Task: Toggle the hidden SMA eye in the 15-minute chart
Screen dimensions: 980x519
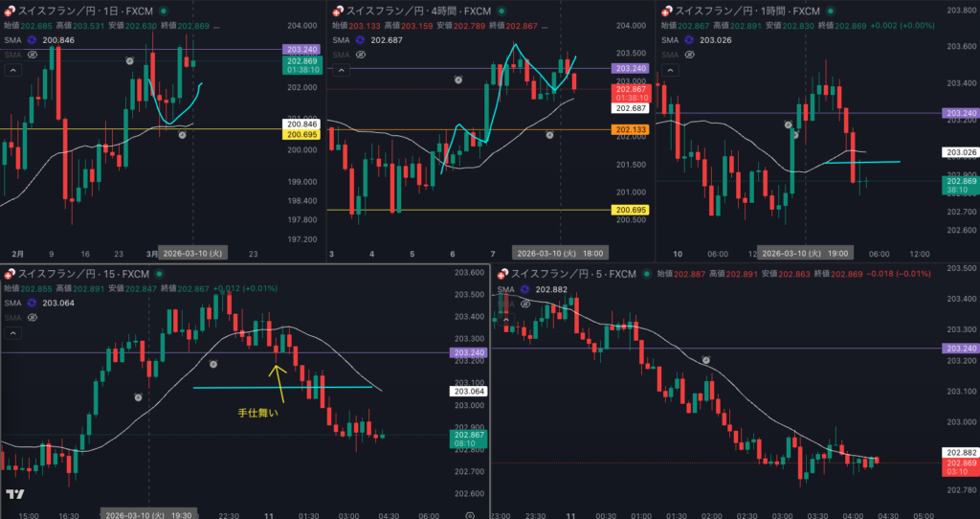Action: click(32, 318)
